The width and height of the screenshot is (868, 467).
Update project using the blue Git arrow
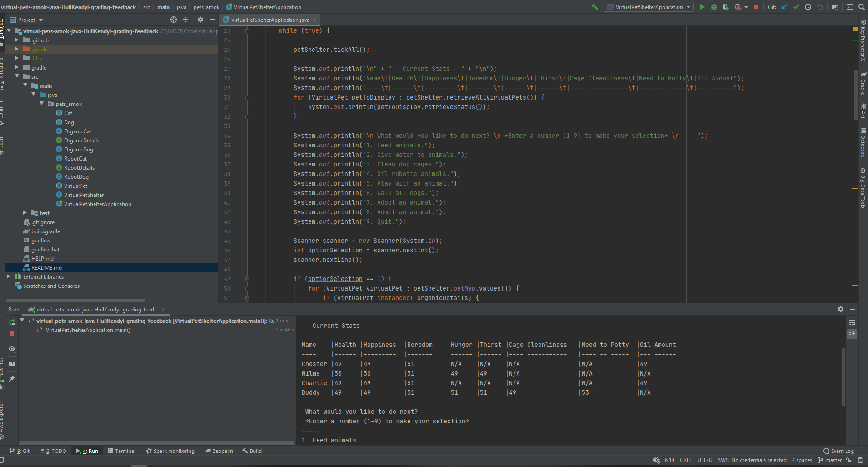(x=784, y=7)
